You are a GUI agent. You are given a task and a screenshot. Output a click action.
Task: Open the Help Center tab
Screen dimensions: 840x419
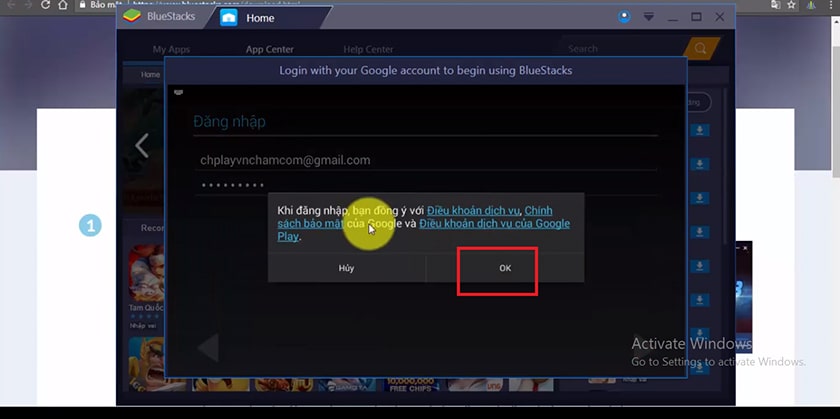click(x=368, y=49)
